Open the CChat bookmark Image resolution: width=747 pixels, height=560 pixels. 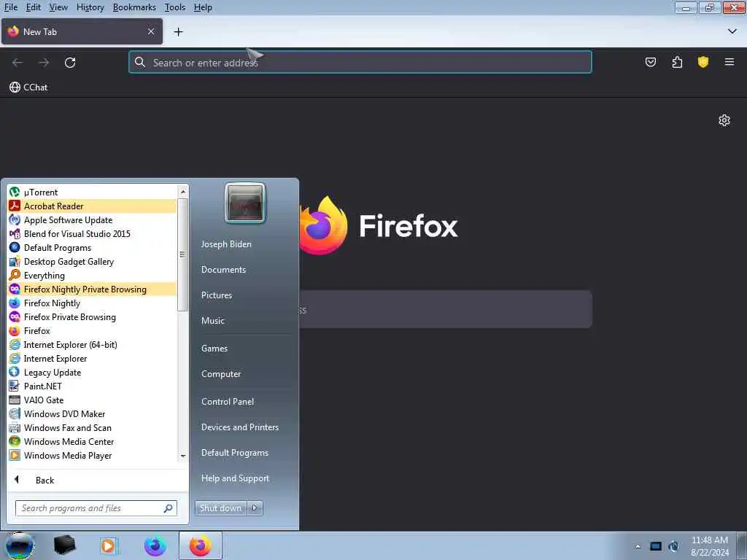pos(28,87)
